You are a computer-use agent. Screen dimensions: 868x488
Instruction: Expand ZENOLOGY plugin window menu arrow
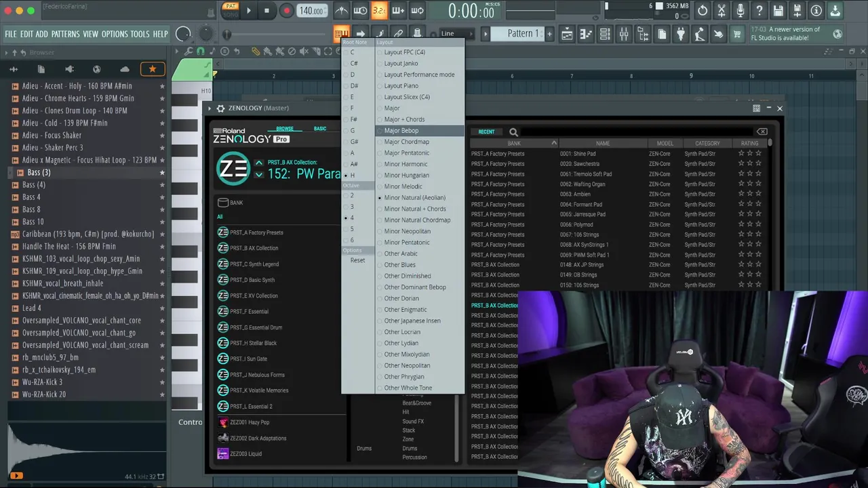pos(211,108)
